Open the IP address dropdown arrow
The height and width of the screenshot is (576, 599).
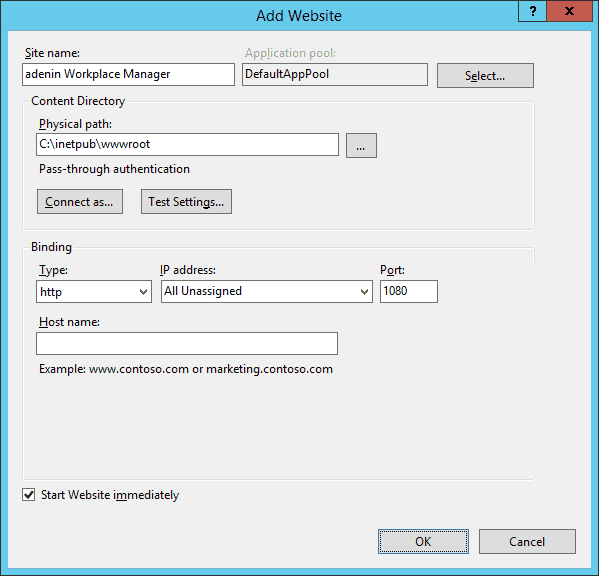point(364,291)
